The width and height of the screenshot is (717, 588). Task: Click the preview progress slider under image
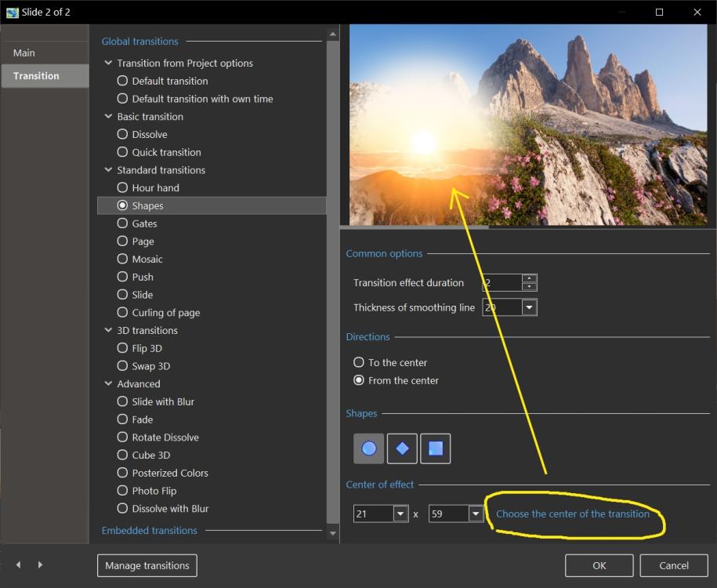414,227
